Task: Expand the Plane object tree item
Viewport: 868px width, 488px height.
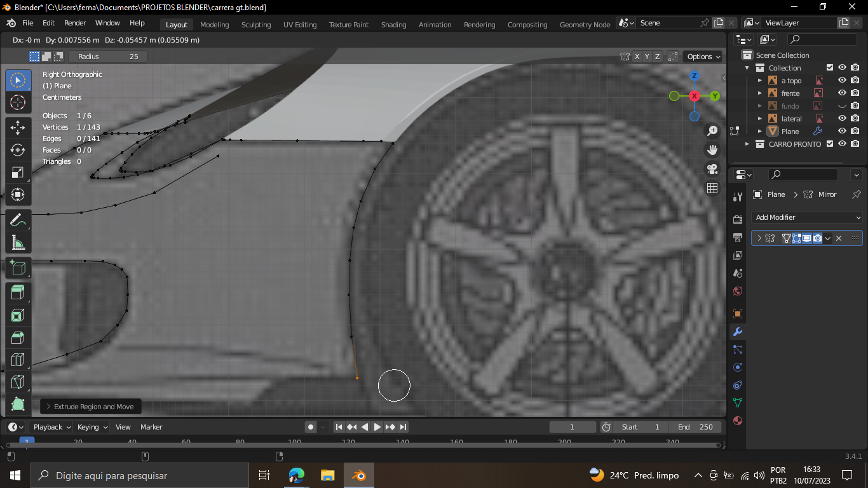Action: click(x=760, y=132)
